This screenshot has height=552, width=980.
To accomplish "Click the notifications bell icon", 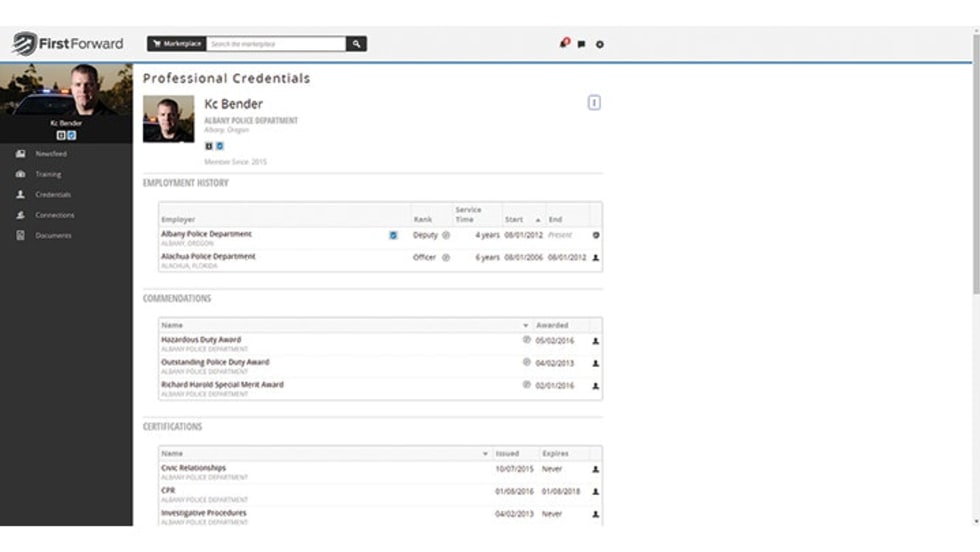I will [x=565, y=44].
